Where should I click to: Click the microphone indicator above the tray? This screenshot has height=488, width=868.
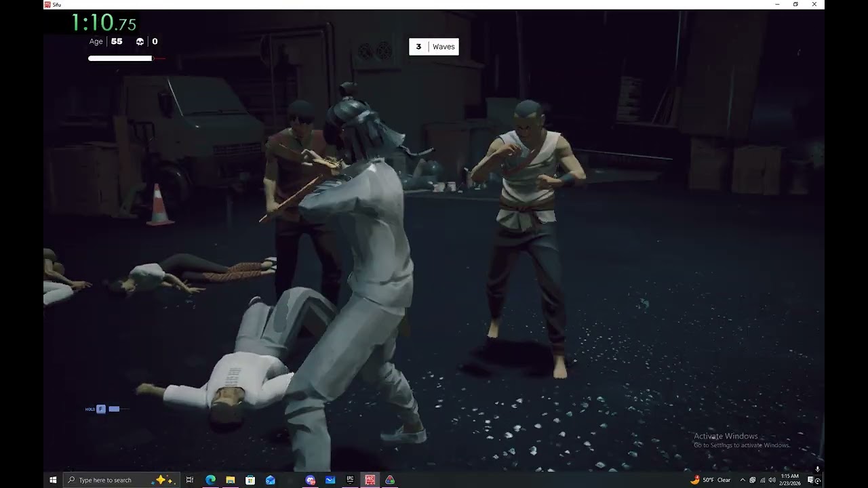817,468
